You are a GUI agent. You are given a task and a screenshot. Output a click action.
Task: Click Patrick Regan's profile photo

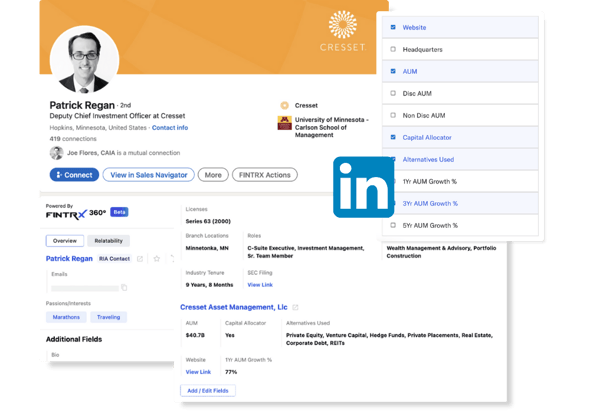[x=85, y=60]
